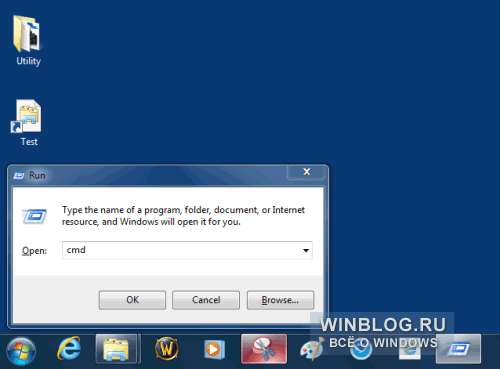Image resolution: width=500 pixels, height=369 pixels.
Task: Click the Run description text
Action: (183, 216)
